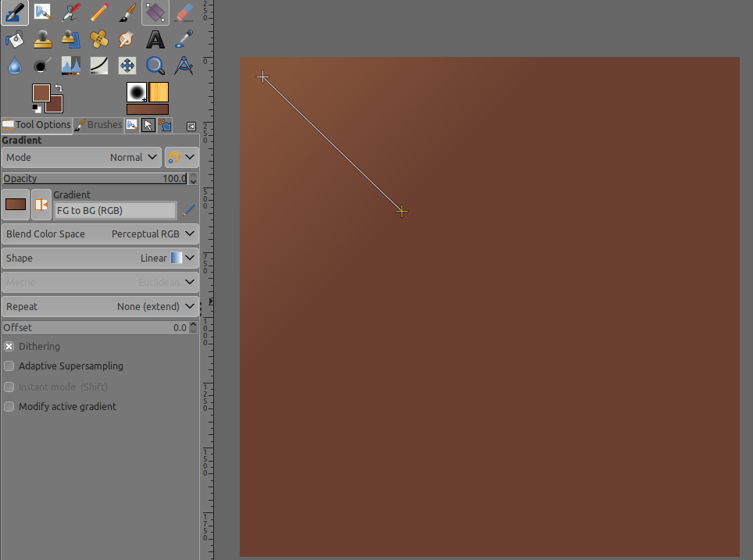Choose the Bucket Fill tool

point(14,39)
